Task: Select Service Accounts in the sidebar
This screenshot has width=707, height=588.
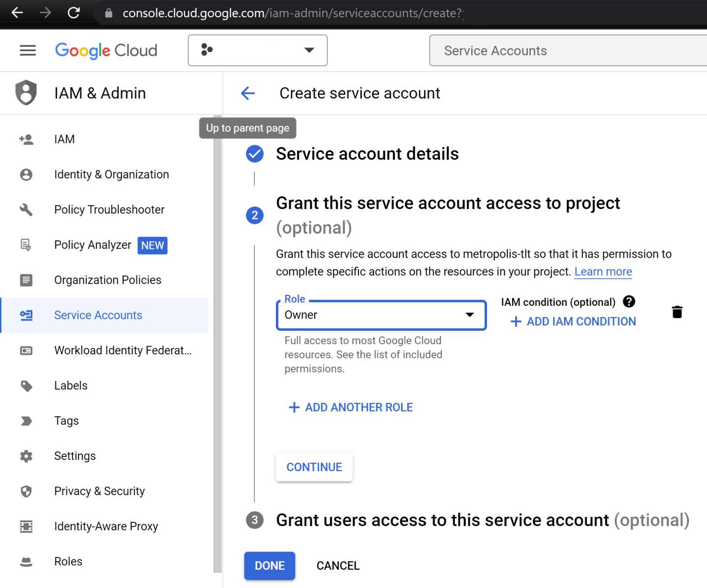Action: [98, 315]
